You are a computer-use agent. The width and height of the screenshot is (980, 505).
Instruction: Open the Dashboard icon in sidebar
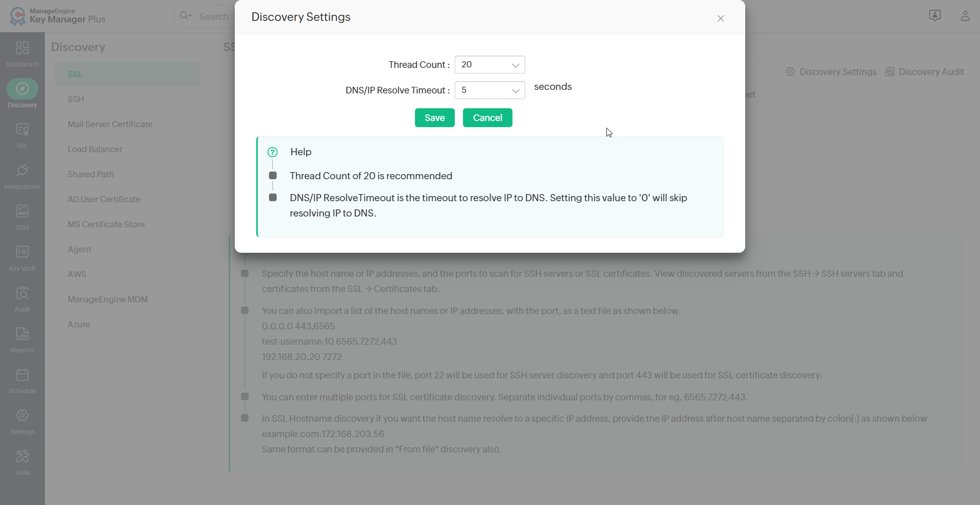22,49
